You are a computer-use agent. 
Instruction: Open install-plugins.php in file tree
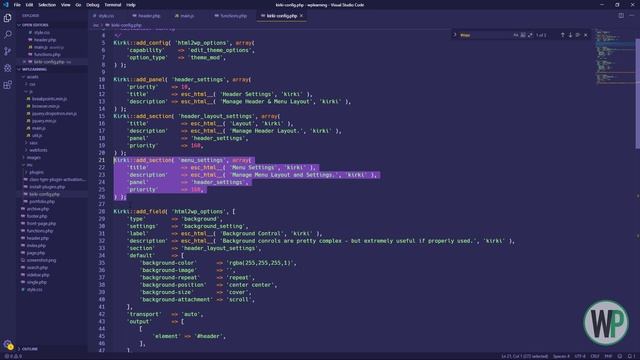[47, 187]
